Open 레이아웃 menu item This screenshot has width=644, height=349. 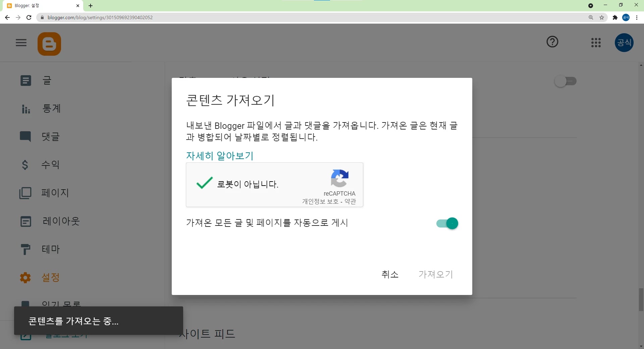(61, 221)
